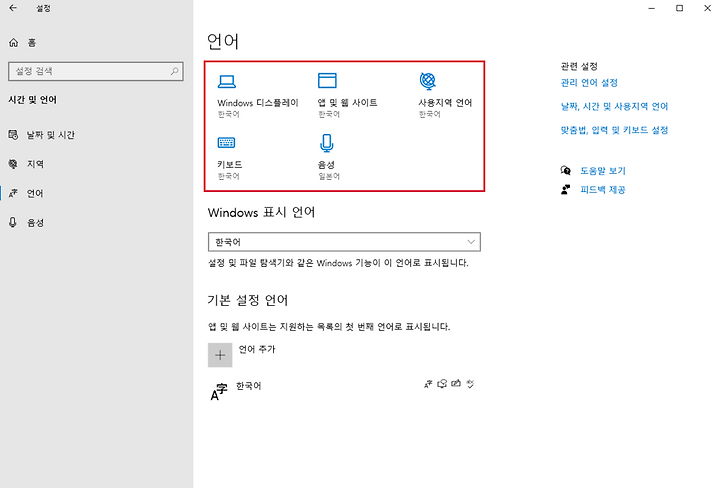Click the globe icon beside 지역
720x488 pixels.
click(x=13, y=164)
